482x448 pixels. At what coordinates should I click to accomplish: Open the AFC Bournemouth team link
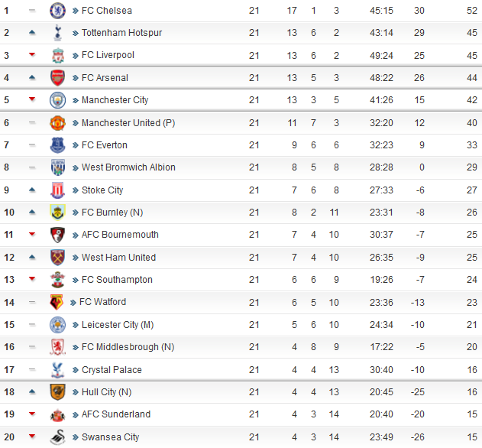point(120,235)
